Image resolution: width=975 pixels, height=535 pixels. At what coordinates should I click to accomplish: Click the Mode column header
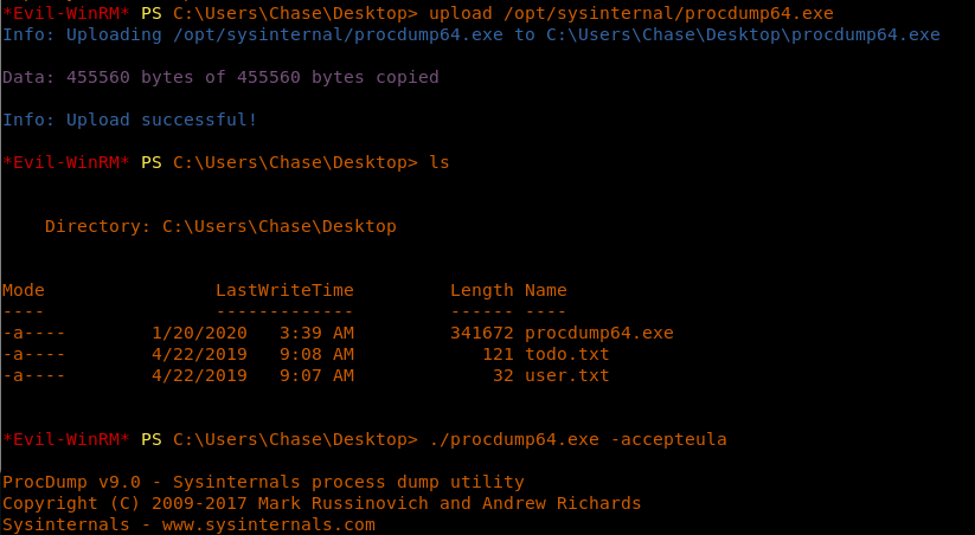pos(23,290)
